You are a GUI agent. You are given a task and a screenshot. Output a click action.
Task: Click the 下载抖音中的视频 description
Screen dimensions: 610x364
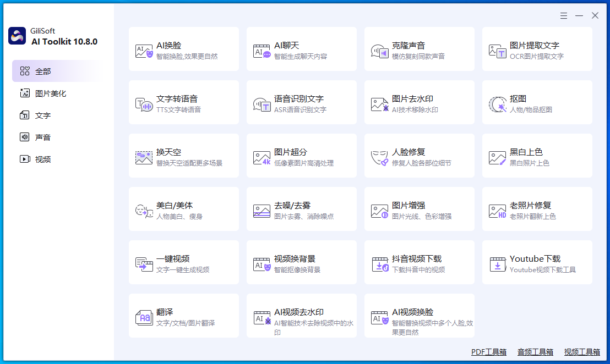pyautogui.click(x=418, y=269)
